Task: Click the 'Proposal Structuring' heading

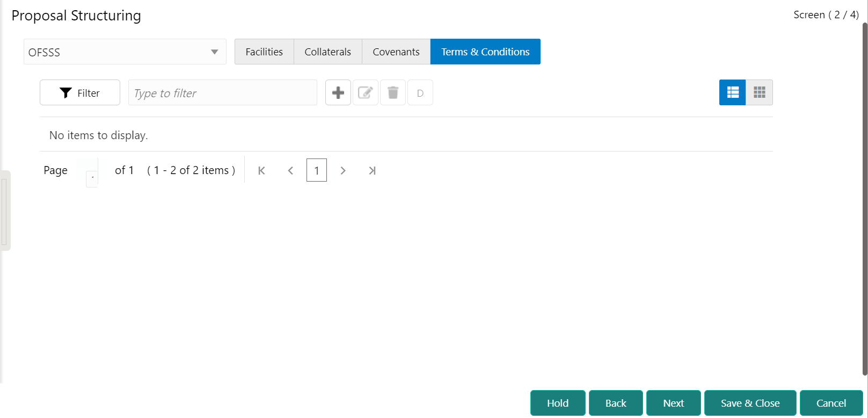Action: pyautogui.click(x=76, y=16)
